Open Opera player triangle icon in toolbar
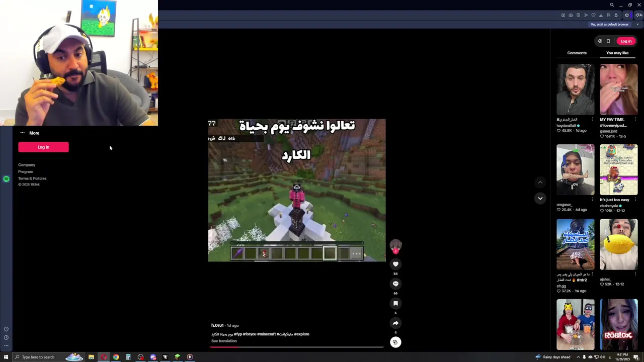 (x=586, y=15)
